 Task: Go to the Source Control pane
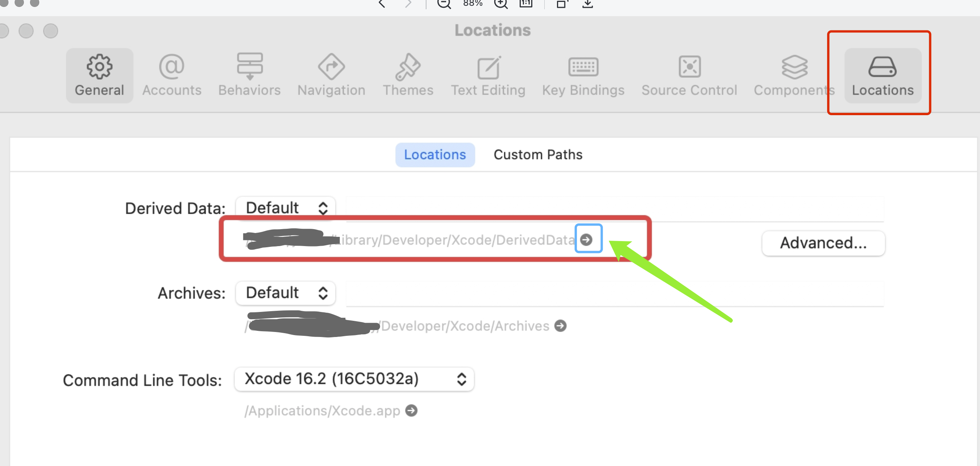(689, 75)
